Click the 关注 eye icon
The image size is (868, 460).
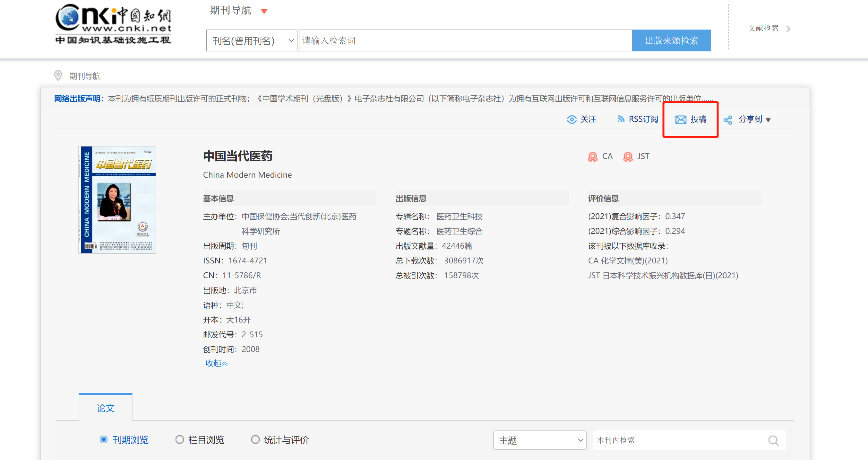point(572,119)
